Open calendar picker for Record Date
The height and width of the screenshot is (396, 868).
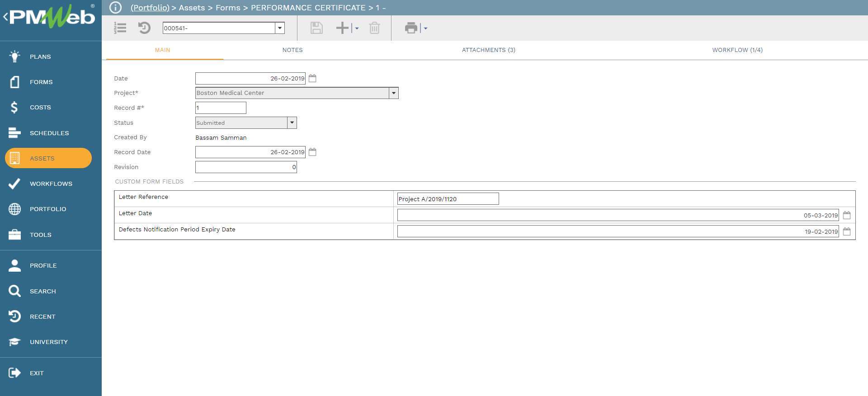click(312, 152)
